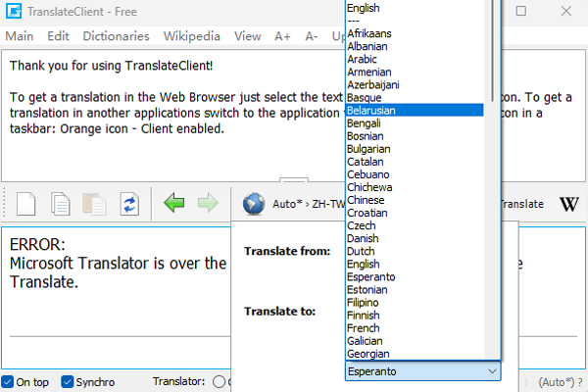The height and width of the screenshot is (392, 588).
Task: Click the language list scrollbar thumb
Action: (492, 51)
